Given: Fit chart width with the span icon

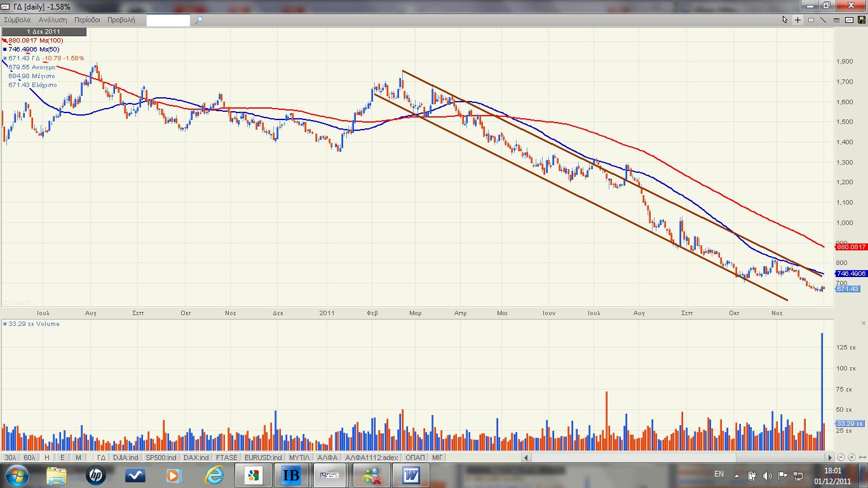Looking at the screenshot, I should [x=862, y=457].
